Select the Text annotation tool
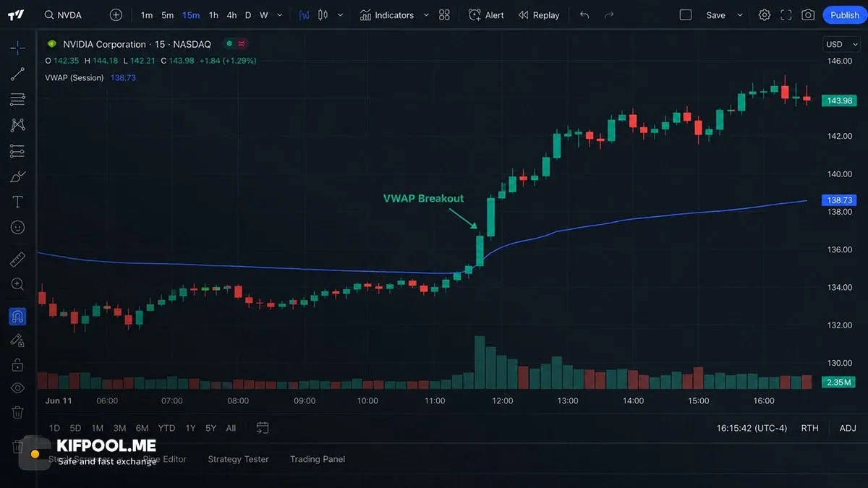The width and height of the screenshot is (868, 488). [17, 202]
